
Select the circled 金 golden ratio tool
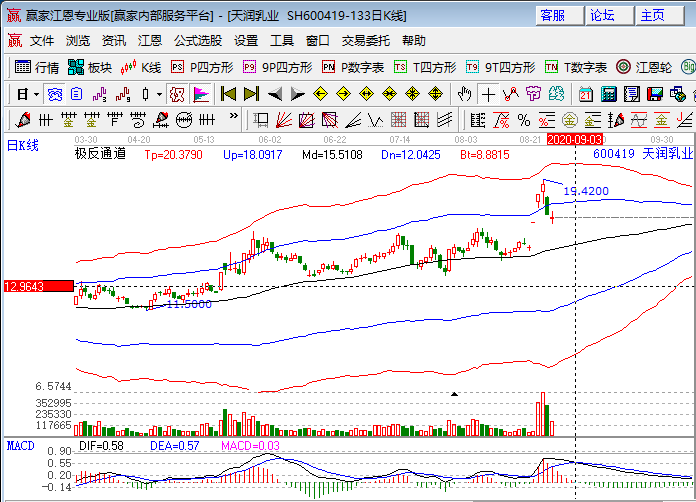[569, 120]
